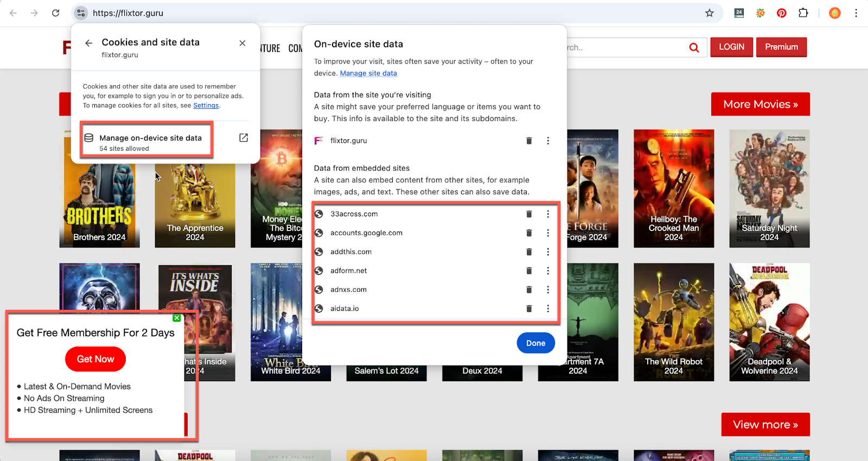
Task: Open more options for adnxs.com
Action: 548,290
